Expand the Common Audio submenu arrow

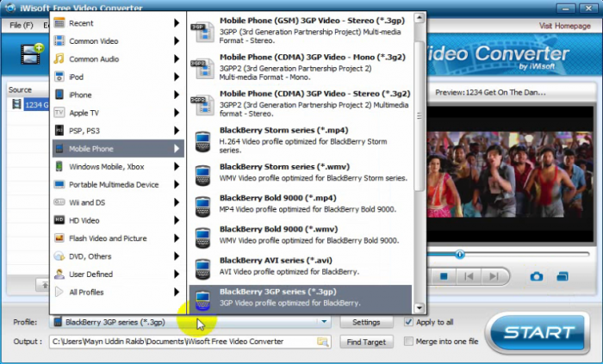click(x=177, y=59)
